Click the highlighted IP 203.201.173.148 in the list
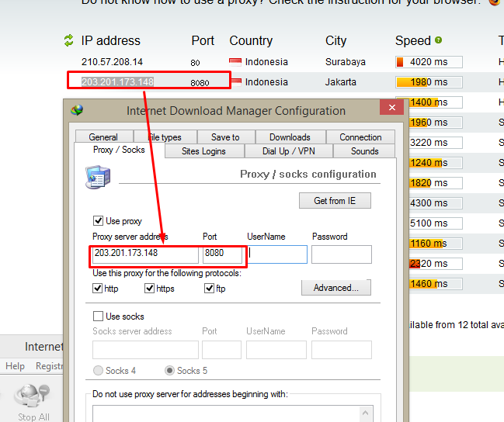Screen dimensions: 504x422 117,82
